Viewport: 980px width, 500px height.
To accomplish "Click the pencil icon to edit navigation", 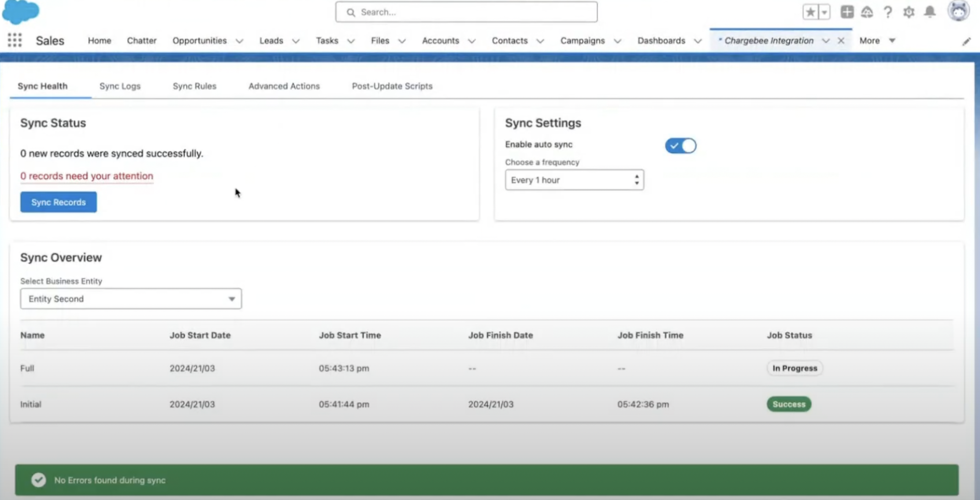I will click(966, 41).
